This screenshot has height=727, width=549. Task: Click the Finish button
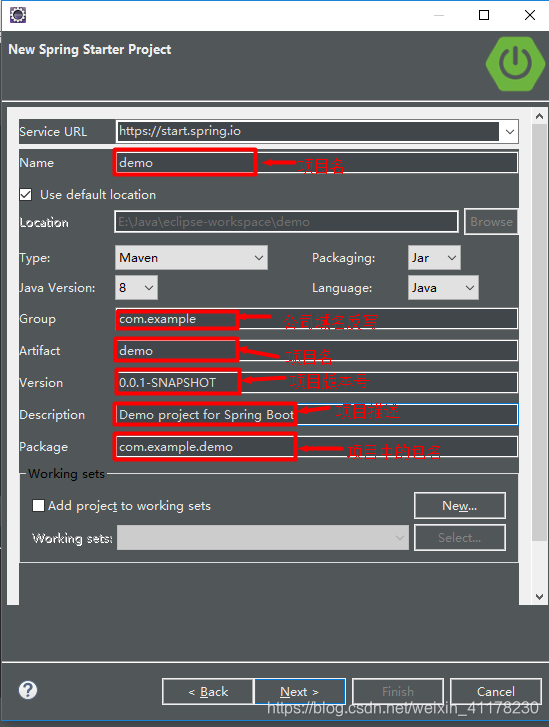[398, 691]
